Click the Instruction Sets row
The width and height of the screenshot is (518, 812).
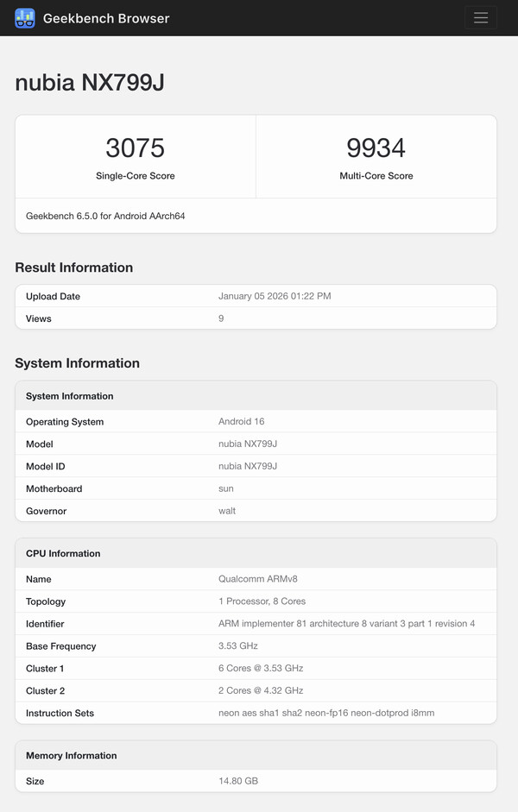coord(259,713)
